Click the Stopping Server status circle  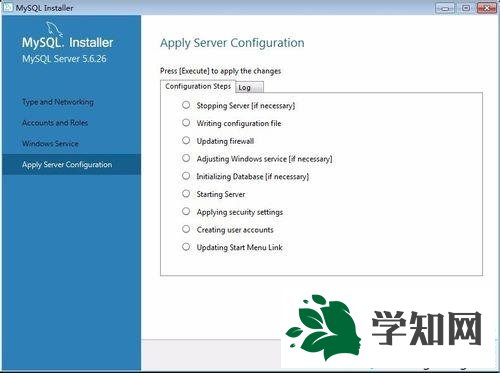click(x=186, y=105)
